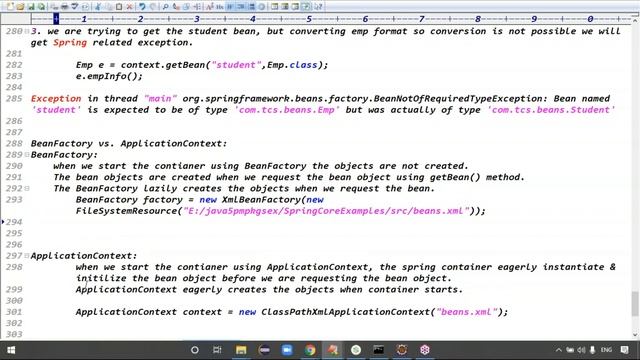Collapse the fold marker beside ApplicationContext: line 297
Viewport: 640px width, 360px height.
[27, 256]
